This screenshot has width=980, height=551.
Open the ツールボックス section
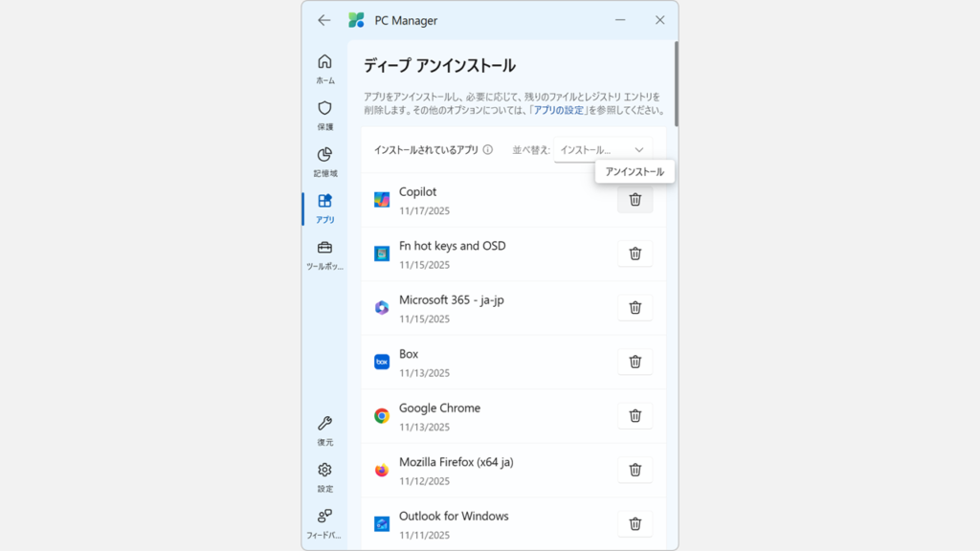(325, 252)
